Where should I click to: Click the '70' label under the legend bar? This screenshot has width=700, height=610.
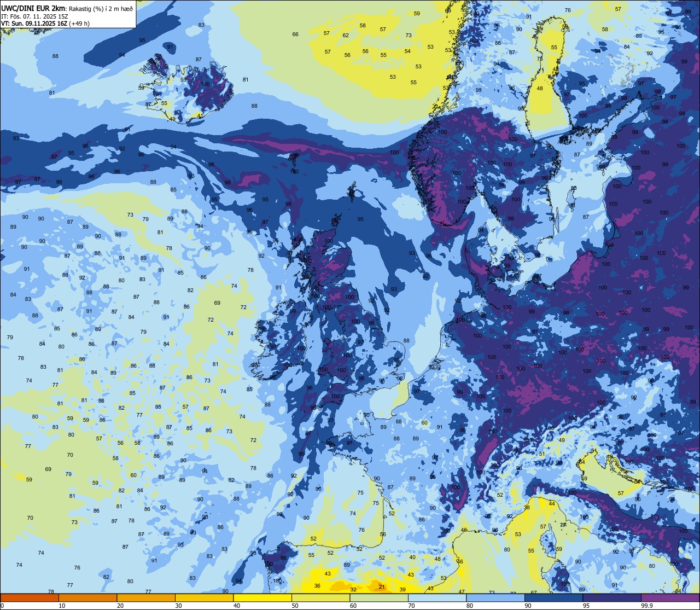point(411,606)
